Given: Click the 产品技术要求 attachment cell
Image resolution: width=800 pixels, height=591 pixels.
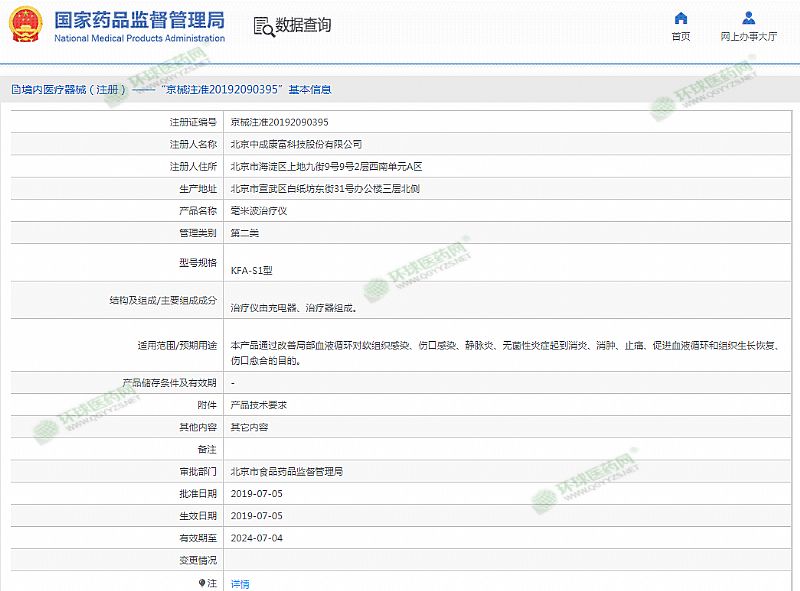Looking at the screenshot, I should (259, 405).
